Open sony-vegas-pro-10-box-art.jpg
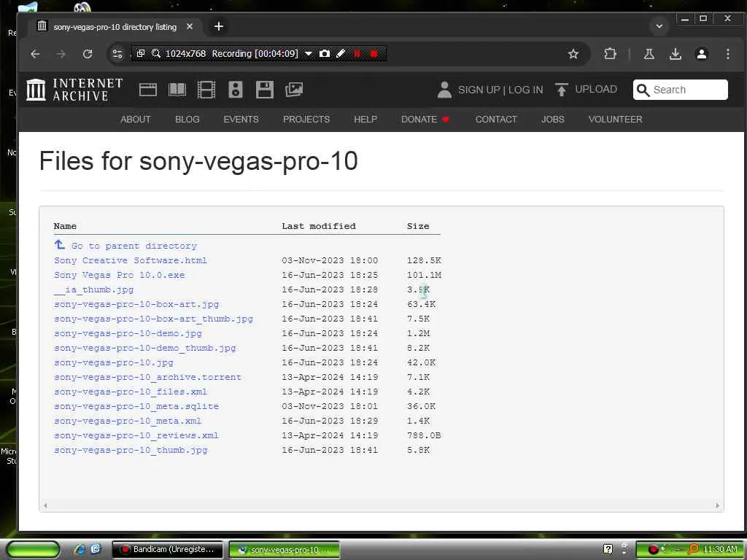Screen dimensions: 747x560 [x=136, y=304]
